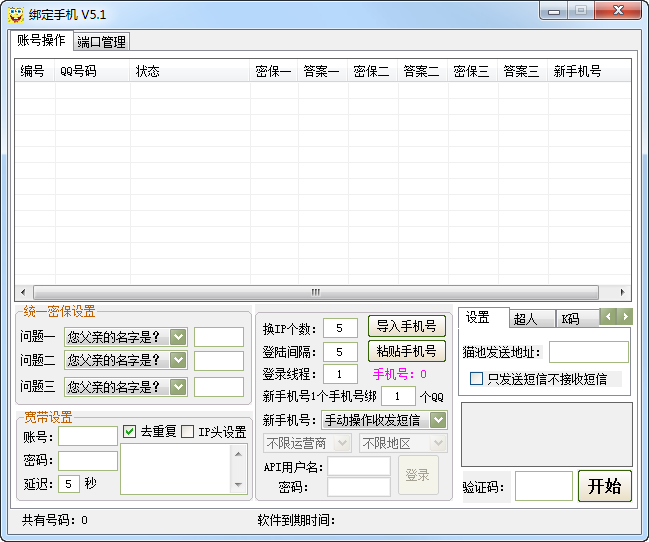The image size is (649, 542).
Task: Click horizontal scrollbar right arrow
Action: 622,292
